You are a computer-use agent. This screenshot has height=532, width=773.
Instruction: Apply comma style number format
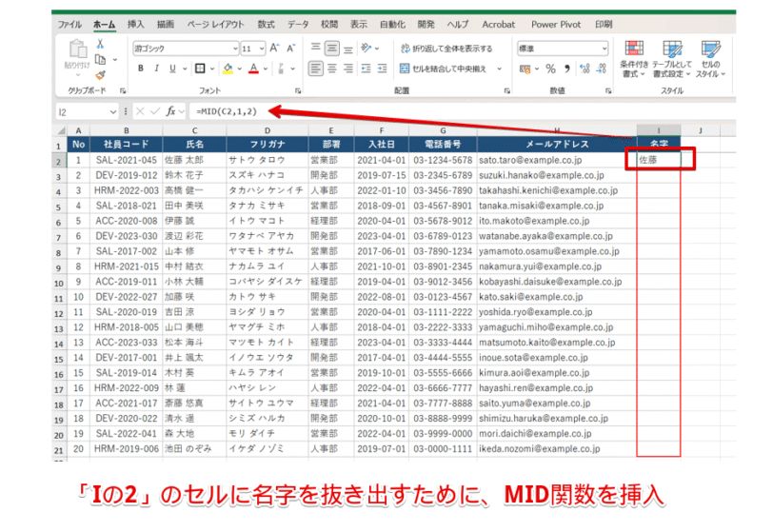click(567, 69)
